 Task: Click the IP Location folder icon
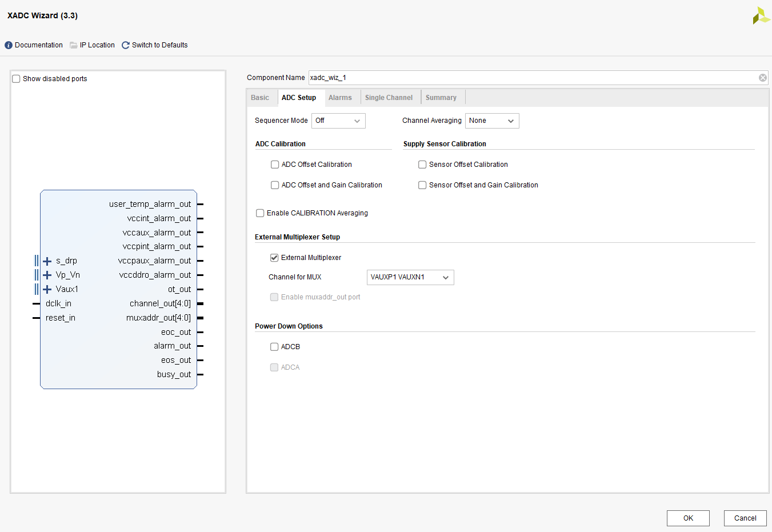74,45
